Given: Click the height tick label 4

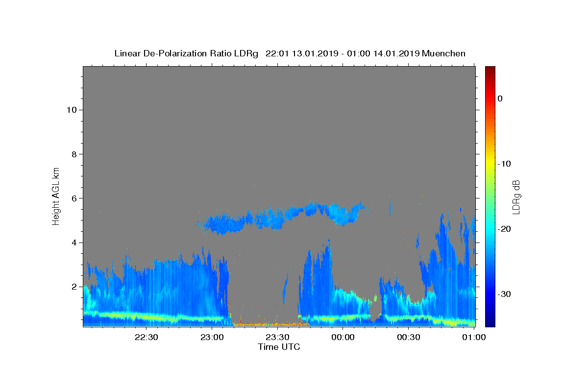Looking at the screenshot, I should [x=74, y=243].
